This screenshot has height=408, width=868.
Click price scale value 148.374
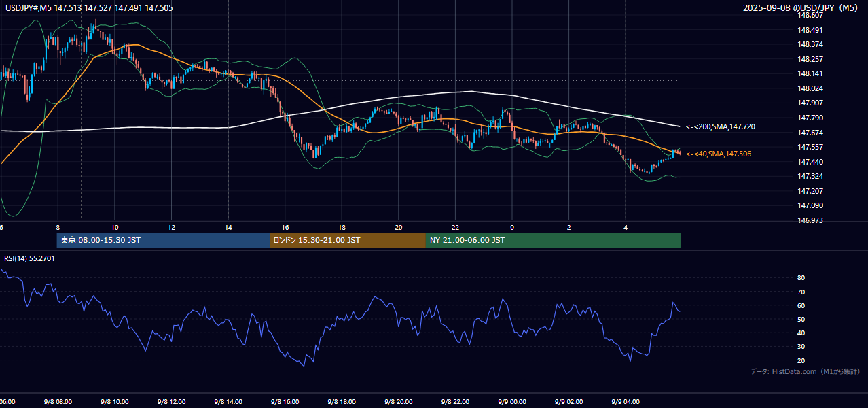point(811,45)
